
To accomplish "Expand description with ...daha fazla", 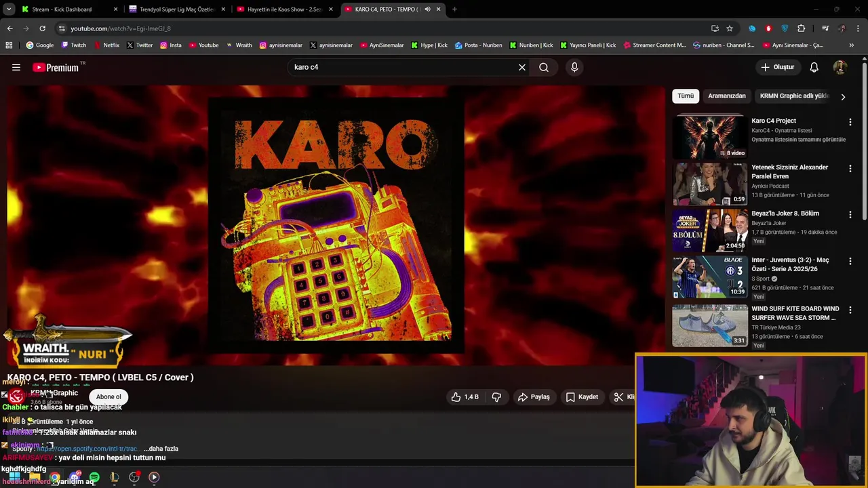I will (161, 449).
